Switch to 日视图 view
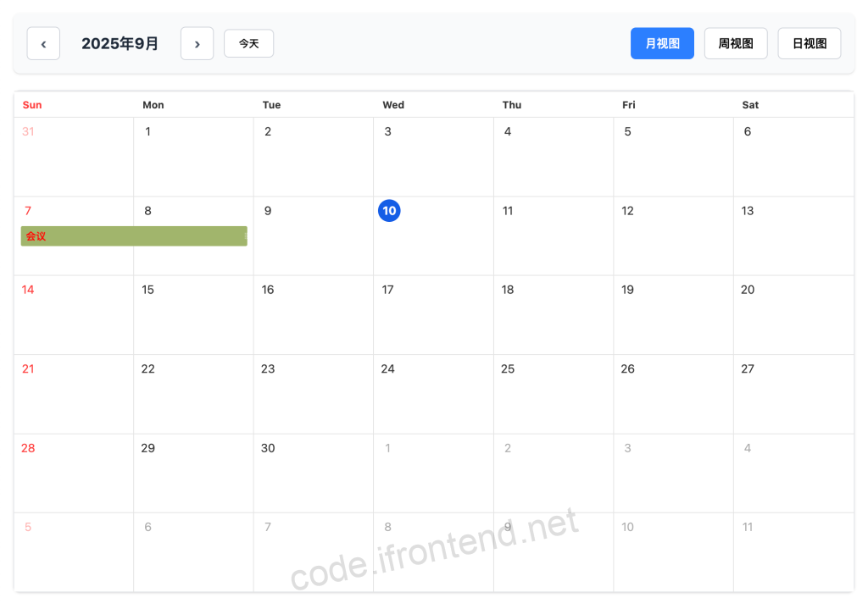Image resolution: width=868 pixels, height=609 pixels. coord(809,42)
